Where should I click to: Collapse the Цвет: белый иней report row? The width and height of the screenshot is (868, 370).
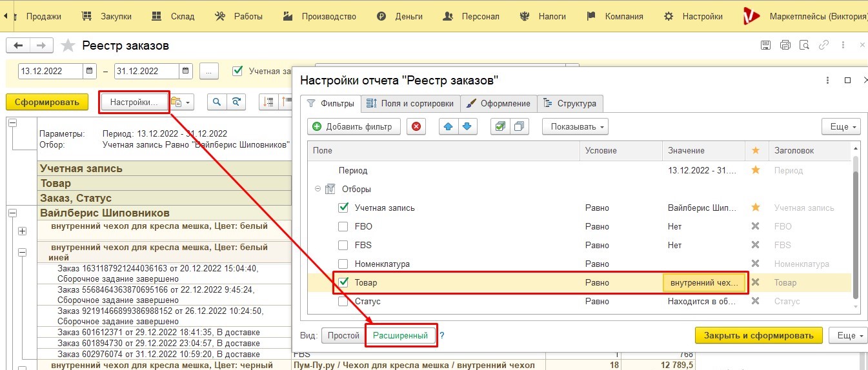[x=23, y=252]
